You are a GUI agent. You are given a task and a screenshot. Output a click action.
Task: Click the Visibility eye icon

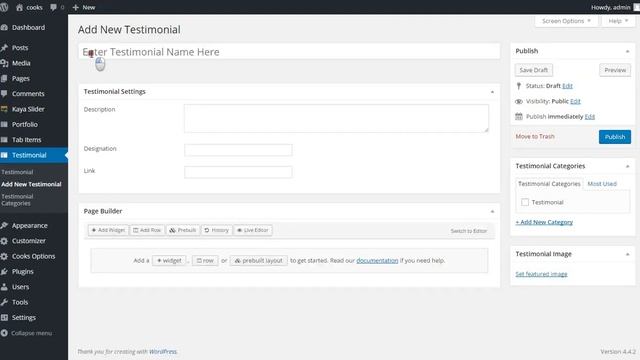tap(519, 101)
